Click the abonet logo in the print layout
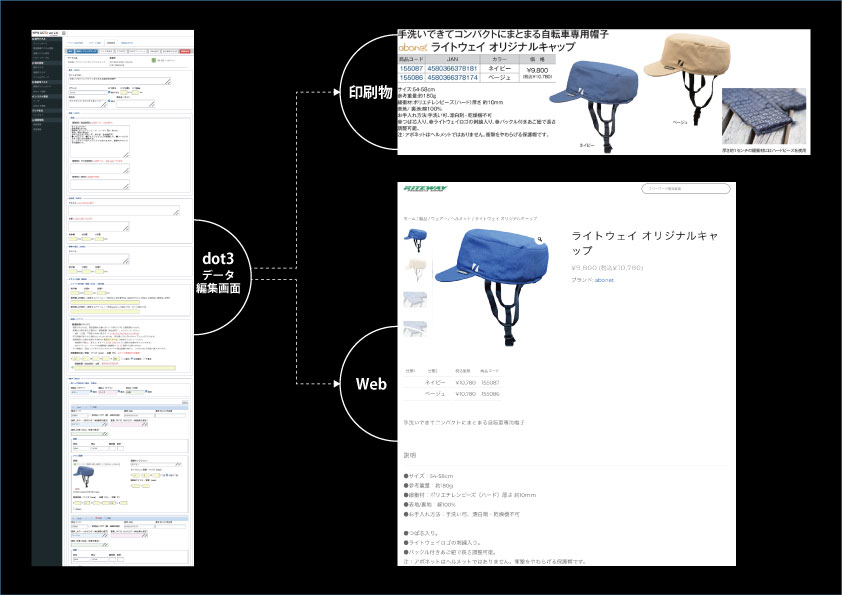Screen dimensions: 842x595 (x=413, y=47)
